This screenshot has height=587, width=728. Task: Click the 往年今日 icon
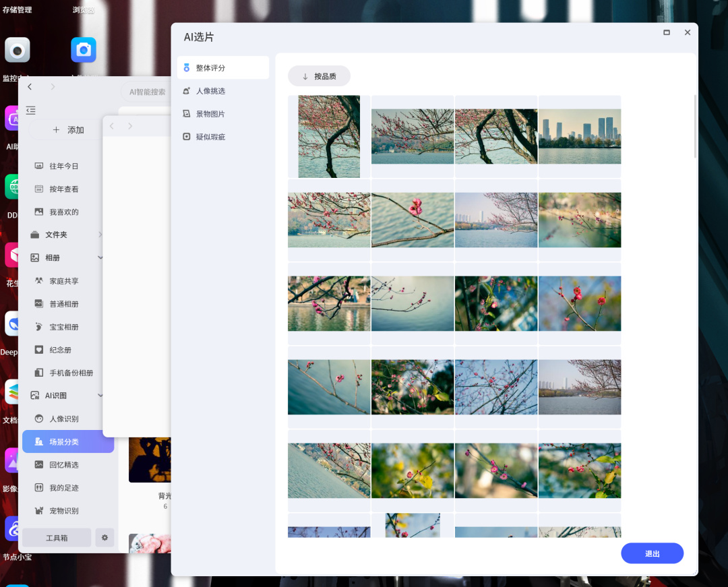pyautogui.click(x=39, y=166)
